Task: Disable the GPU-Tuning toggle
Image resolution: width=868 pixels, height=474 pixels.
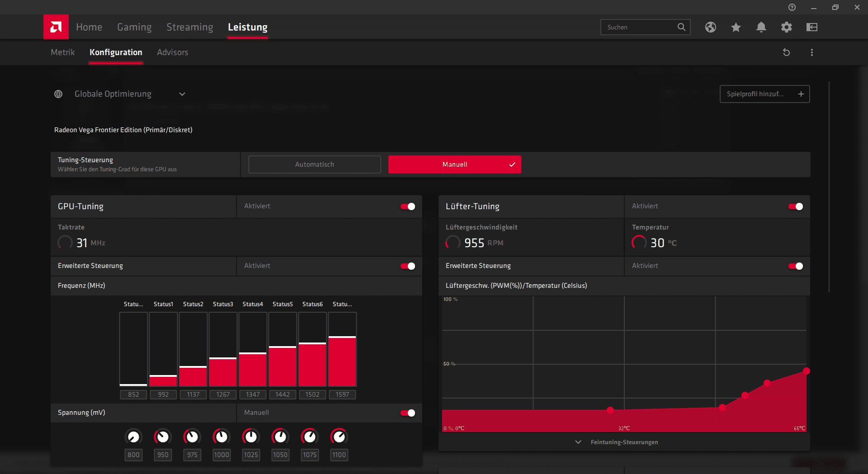Action: pyautogui.click(x=408, y=206)
